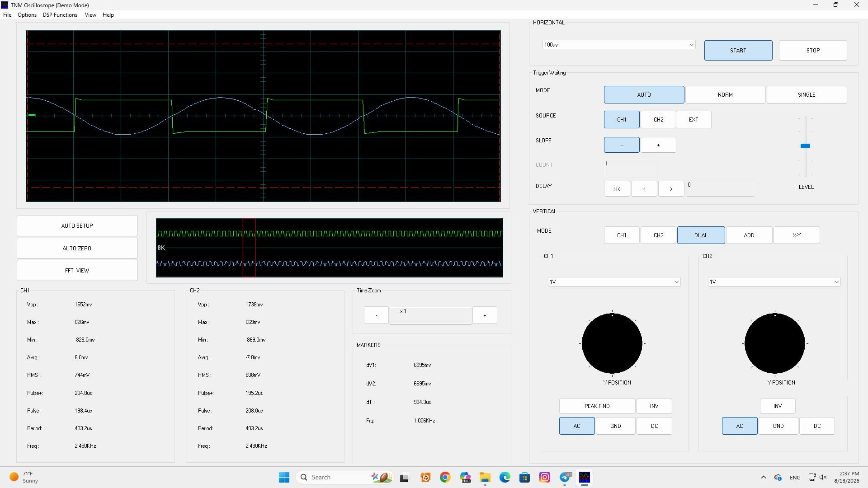Click OneDrive sync tray icon
This screenshot has width=868, height=488.
778,477
